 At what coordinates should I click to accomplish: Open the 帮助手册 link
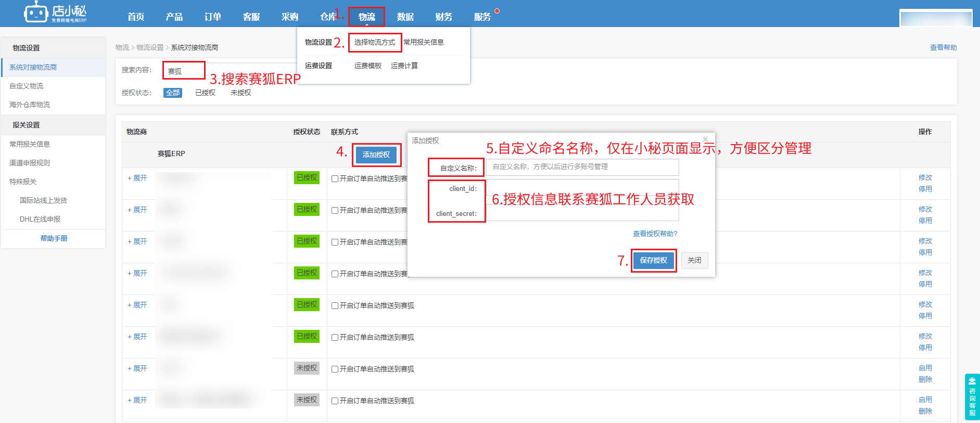(54, 238)
